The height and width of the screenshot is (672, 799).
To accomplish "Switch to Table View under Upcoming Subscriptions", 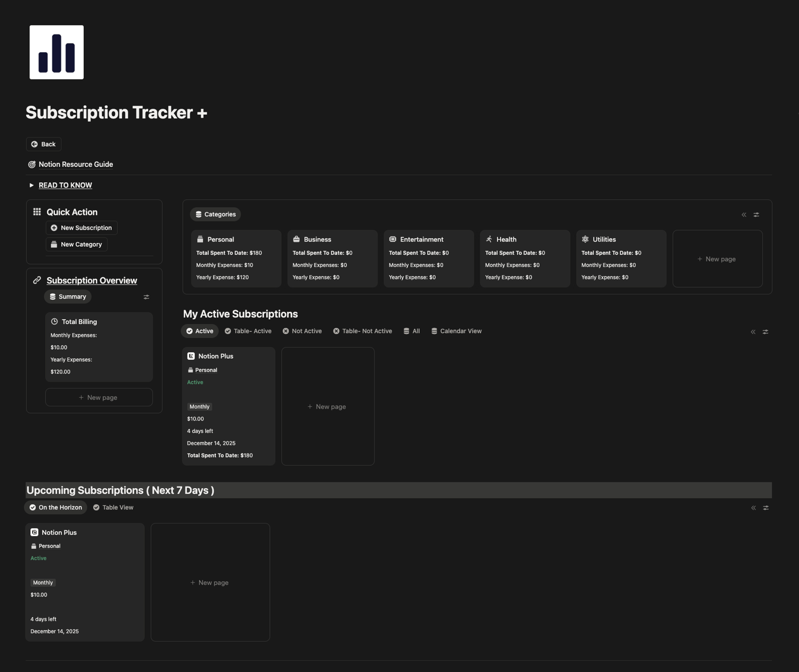I will [x=113, y=507].
